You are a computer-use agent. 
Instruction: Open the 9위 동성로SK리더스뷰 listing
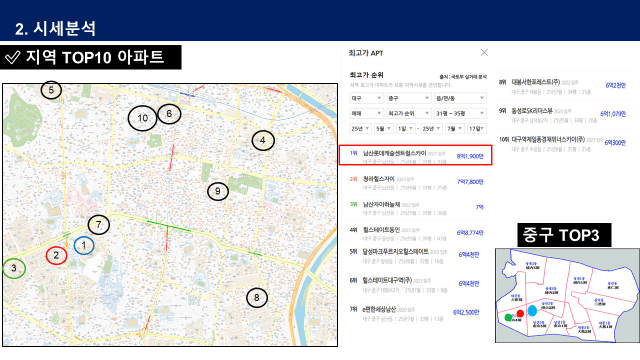pyautogui.click(x=562, y=115)
